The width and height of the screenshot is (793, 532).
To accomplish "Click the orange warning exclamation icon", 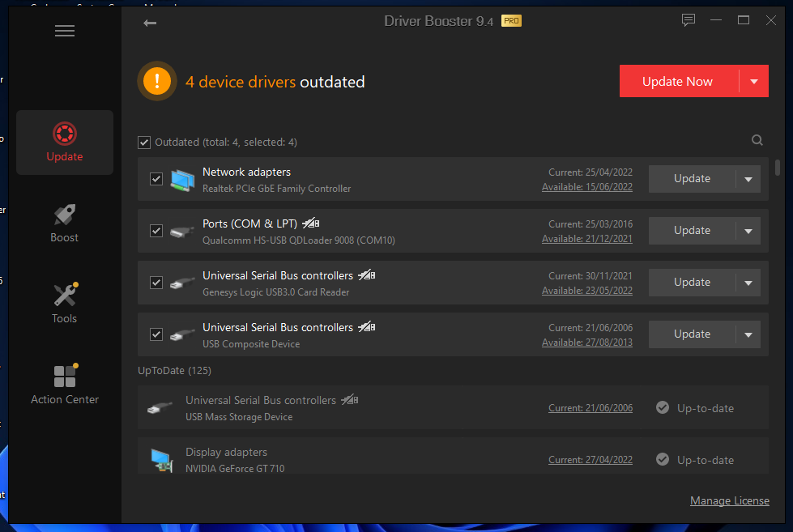I will click(157, 81).
